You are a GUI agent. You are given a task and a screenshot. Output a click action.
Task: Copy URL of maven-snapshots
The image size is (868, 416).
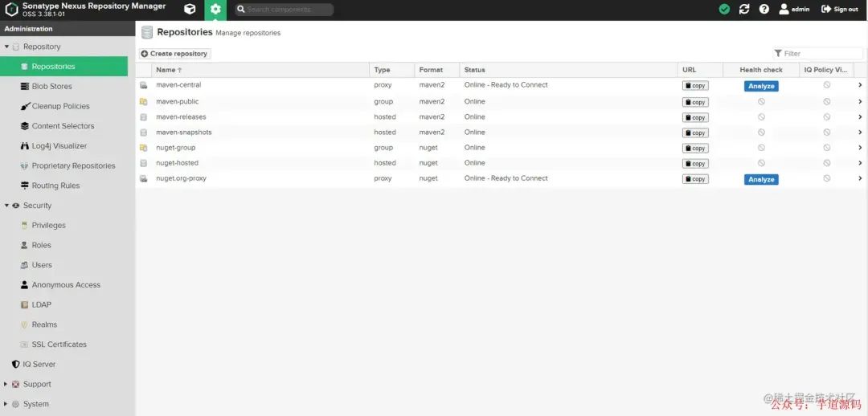pyautogui.click(x=695, y=133)
